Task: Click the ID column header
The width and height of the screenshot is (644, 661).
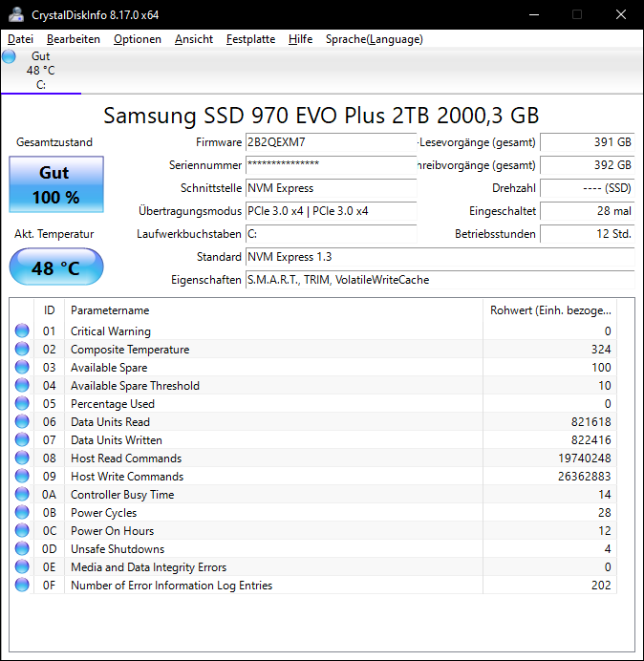Action: (x=49, y=310)
